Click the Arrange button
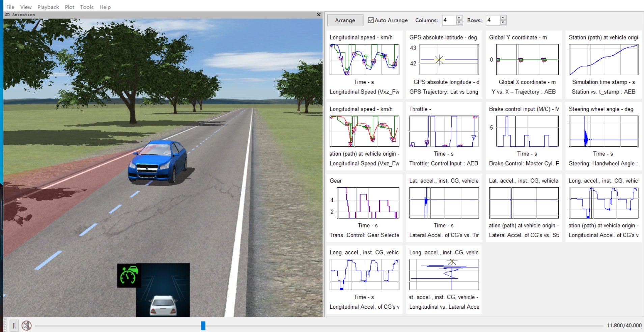Viewport: 644px width, 332px height. (x=345, y=20)
